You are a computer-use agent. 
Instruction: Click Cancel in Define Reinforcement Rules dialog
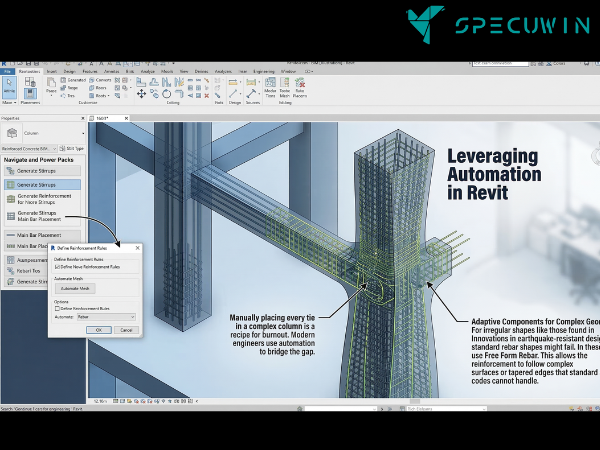(126, 329)
